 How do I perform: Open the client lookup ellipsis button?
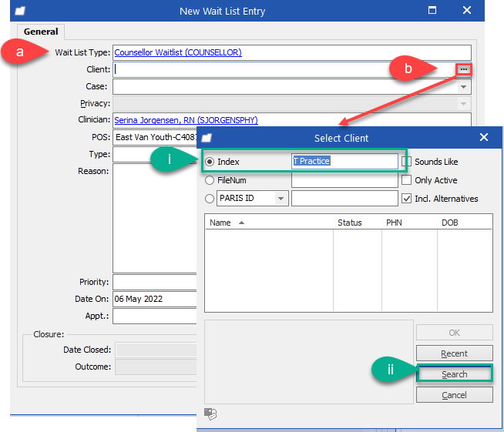pyautogui.click(x=463, y=69)
